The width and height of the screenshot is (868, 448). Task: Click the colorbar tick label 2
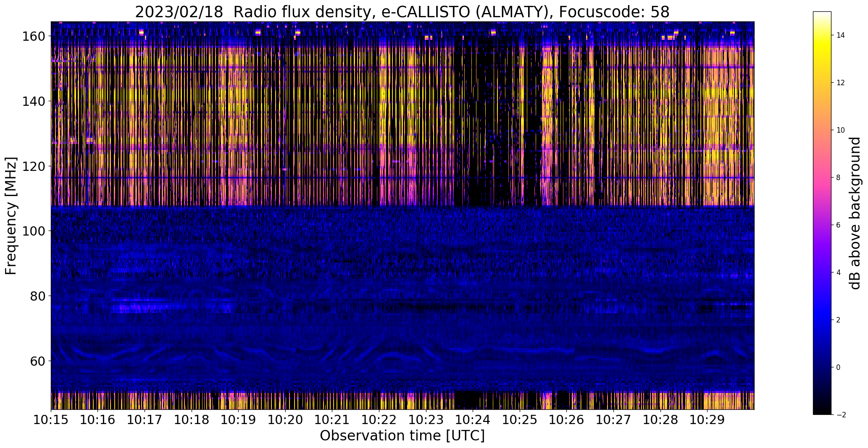tap(839, 320)
